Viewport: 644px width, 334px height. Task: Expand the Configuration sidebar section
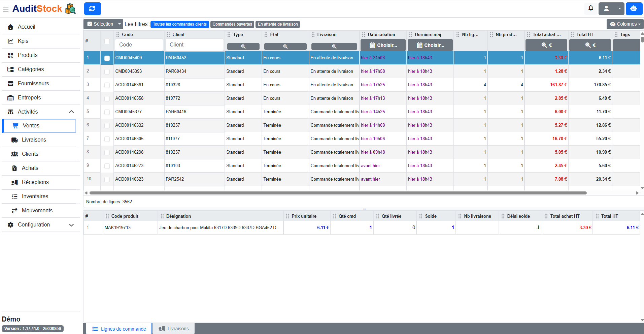point(71,225)
